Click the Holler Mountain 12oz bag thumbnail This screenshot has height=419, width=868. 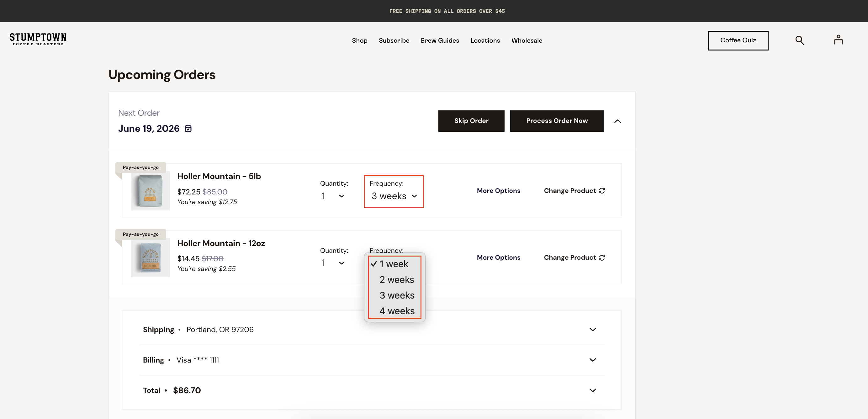pyautogui.click(x=150, y=258)
